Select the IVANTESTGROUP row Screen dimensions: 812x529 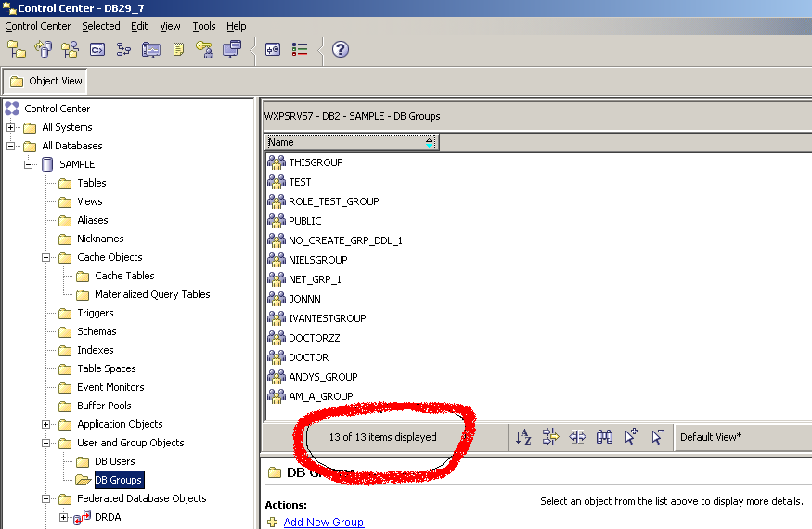[317, 318]
